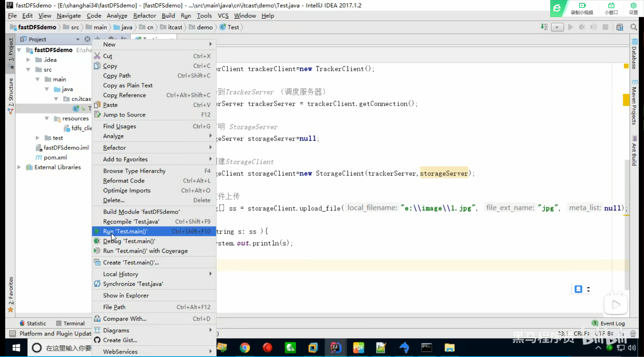Image resolution: width=644 pixels, height=357 pixels.
Task: Open the Terminal tool window
Action: [x=70, y=323]
